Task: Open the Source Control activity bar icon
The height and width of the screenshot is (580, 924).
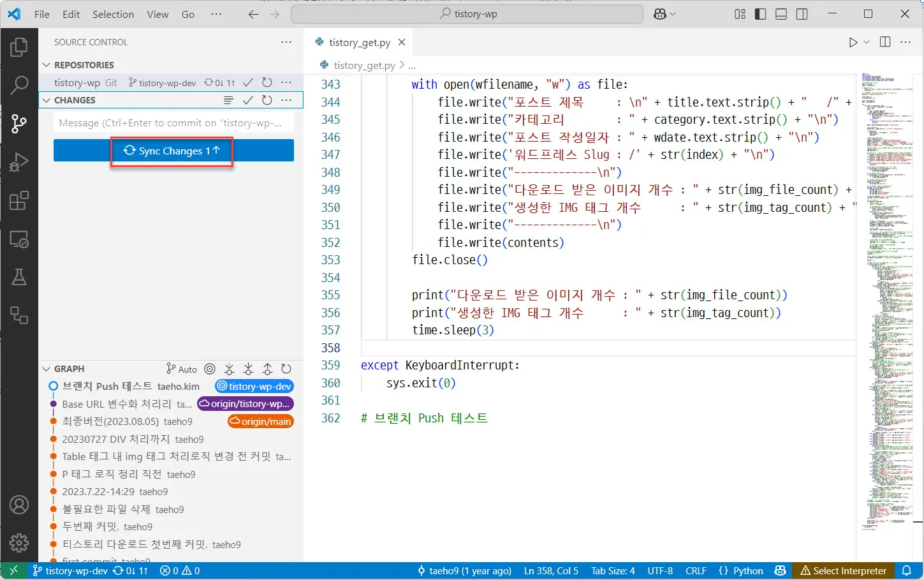Action: coord(19,124)
